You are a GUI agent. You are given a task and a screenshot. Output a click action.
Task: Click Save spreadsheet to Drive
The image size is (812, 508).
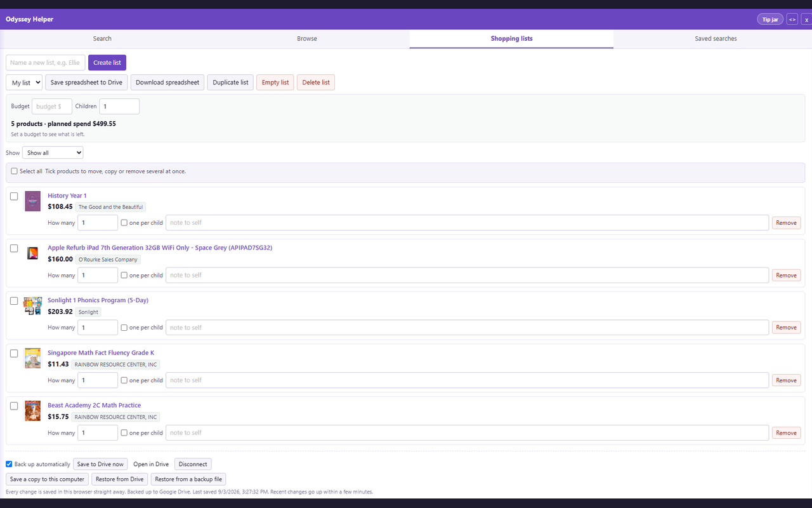(86, 83)
